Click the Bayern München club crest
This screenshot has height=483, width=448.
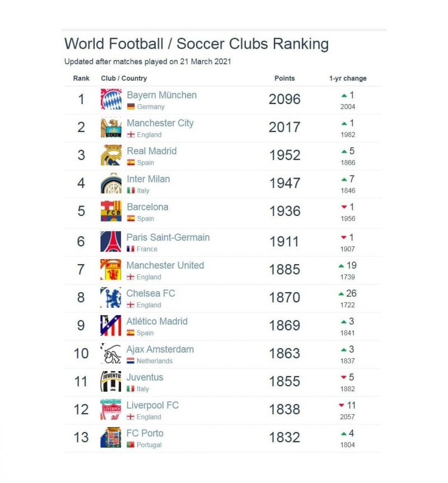coord(111,100)
